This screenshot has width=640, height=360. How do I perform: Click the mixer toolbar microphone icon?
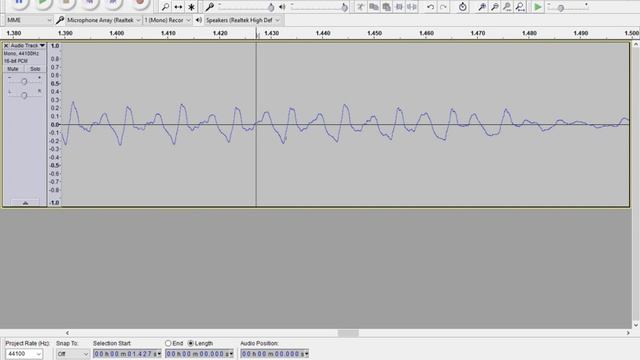click(x=209, y=7)
